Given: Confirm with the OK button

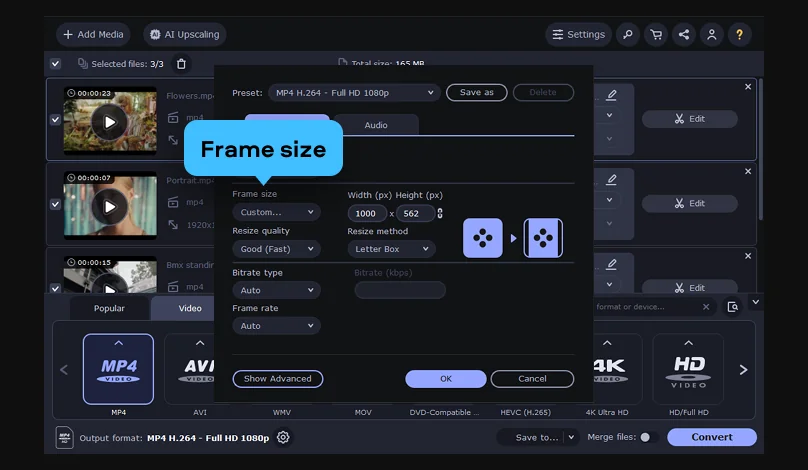Looking at the screenshot, I should pos(446,379).
